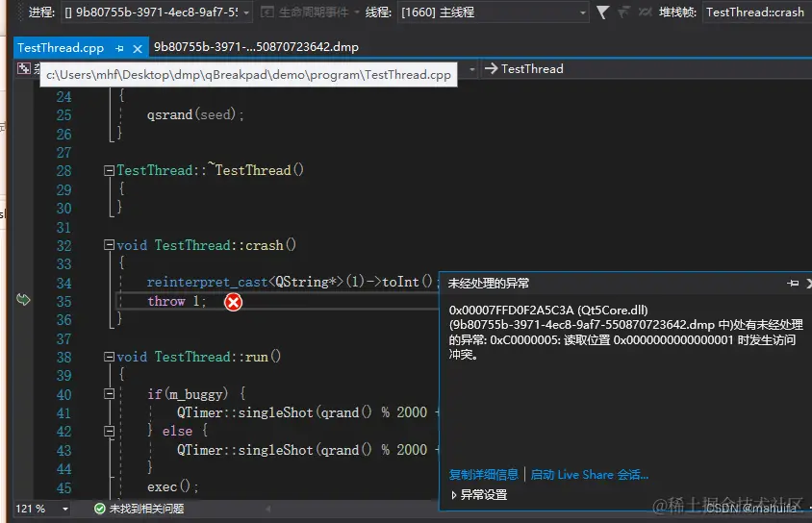Open the process dropdown 9b80755b-3971-4ec8
The image size is (812, 523).
click(157, 12)
